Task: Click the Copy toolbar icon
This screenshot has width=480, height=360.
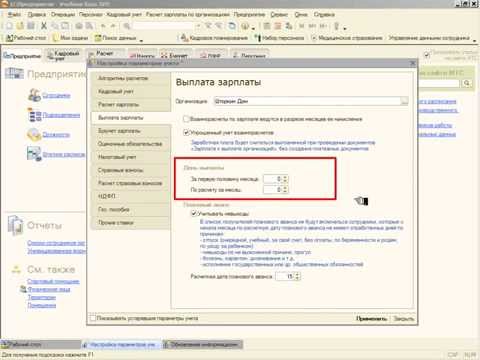Action: coord(55,26)
